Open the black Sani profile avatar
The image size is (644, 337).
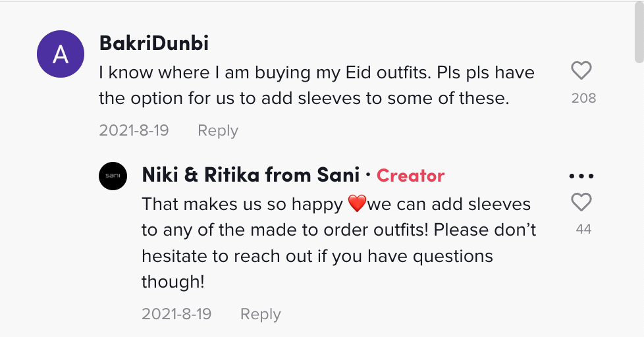coord(113,176)
